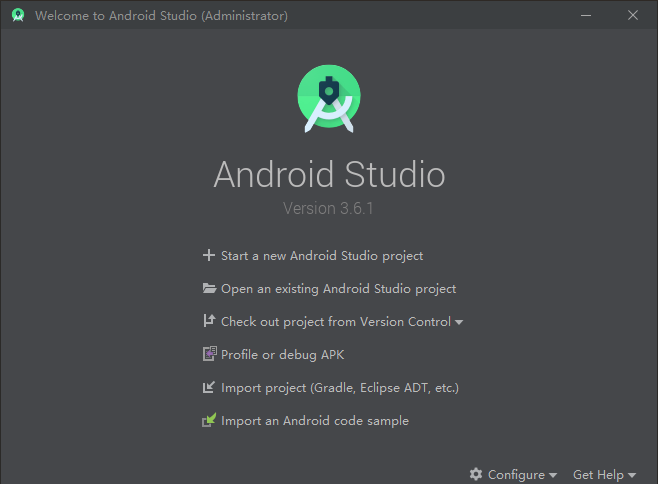
Task: Click the Import project arrow icon
Action: click(x=209, y=388)
